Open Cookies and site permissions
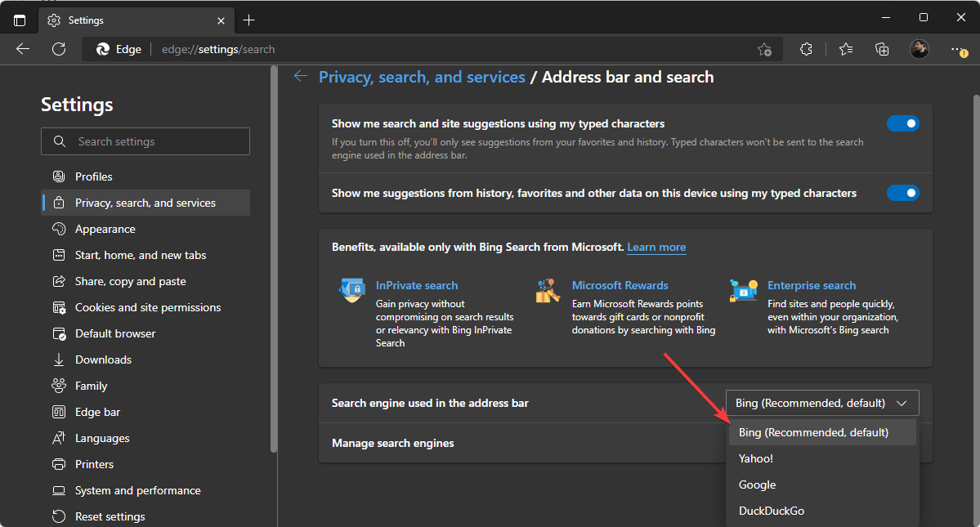 (145, 307)
